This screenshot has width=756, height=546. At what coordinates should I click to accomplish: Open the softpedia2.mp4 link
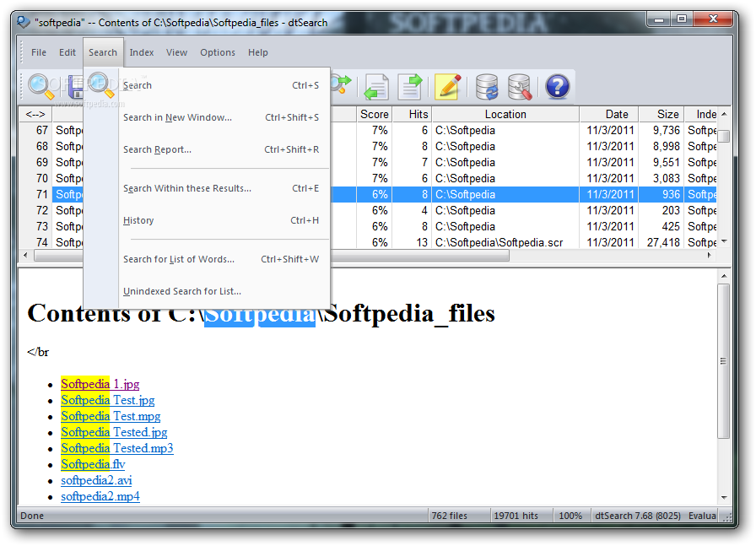click(x=100, y=496)
